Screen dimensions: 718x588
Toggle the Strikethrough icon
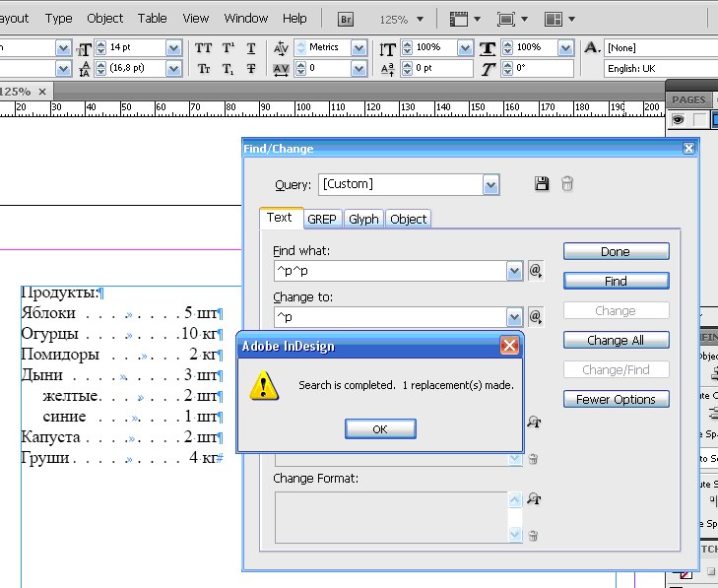click(251, 69)
